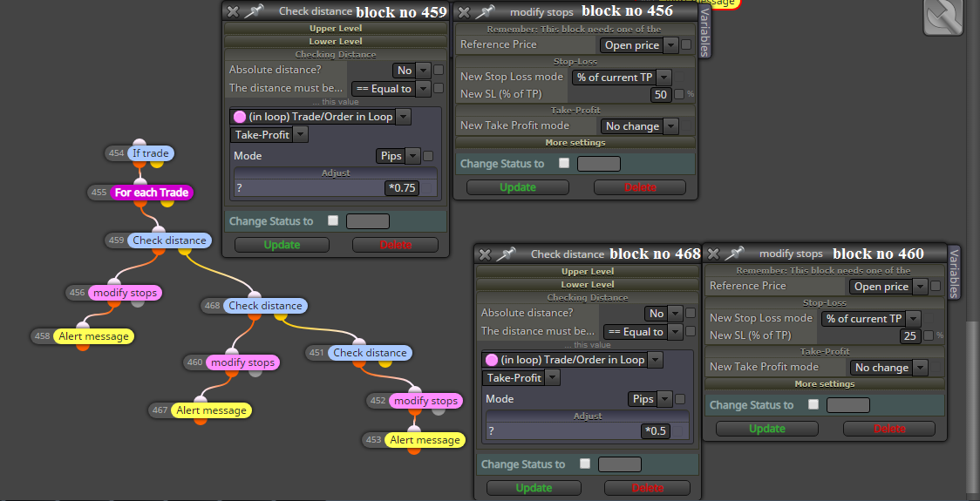The height and width of the screenshot is (501, 980).
Task: Check Change Status to box in block 460
Action: coord(813,404)
